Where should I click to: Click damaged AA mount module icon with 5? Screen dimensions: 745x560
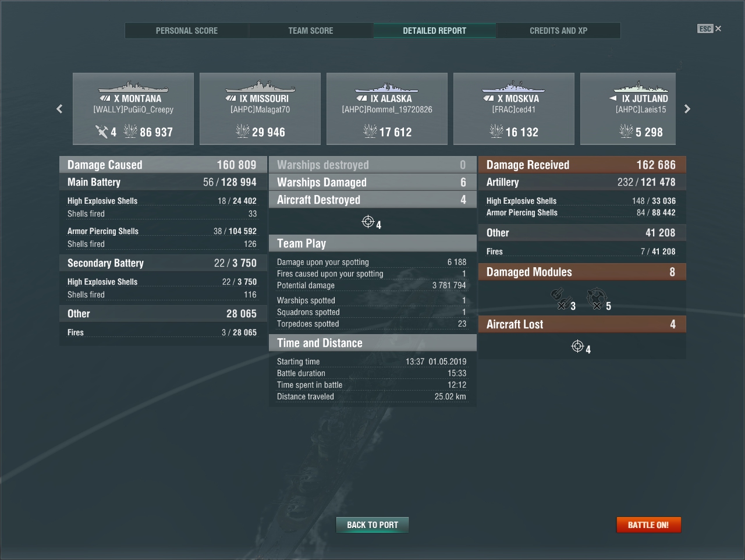coord(596,299)
